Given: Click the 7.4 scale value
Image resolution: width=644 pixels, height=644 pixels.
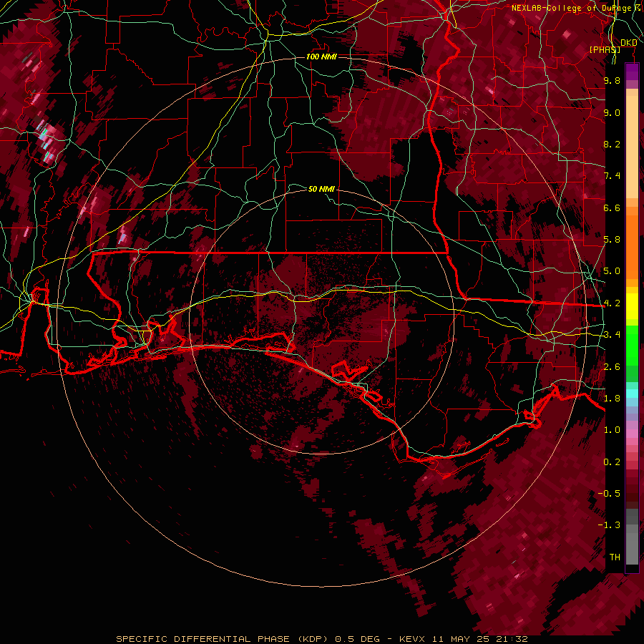Looking at the screenshot, I should coord(612,176).
